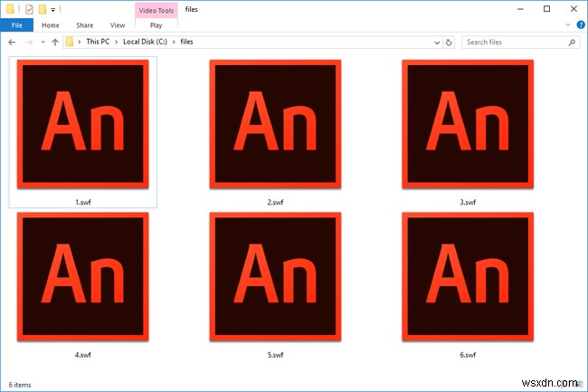Open Customize Quick Access Toolbar dropdown

click(53, 10)
